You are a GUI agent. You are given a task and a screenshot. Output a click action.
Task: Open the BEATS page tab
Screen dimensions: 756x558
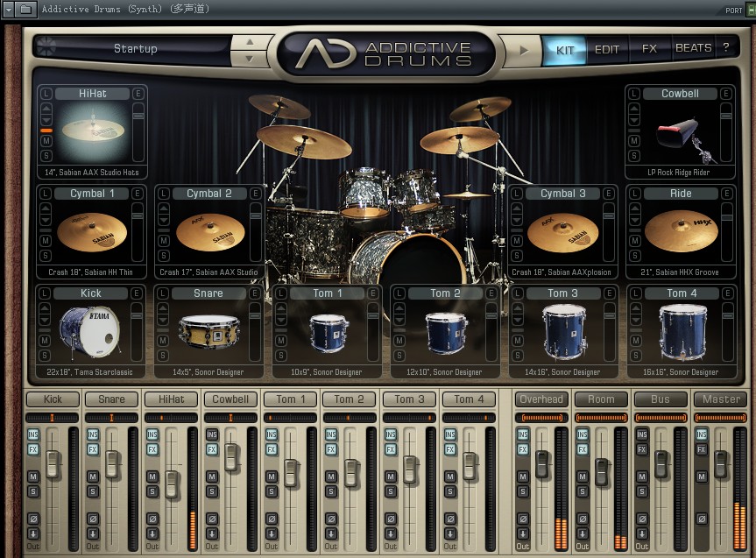pyautogui.click(x=693, y=48)
